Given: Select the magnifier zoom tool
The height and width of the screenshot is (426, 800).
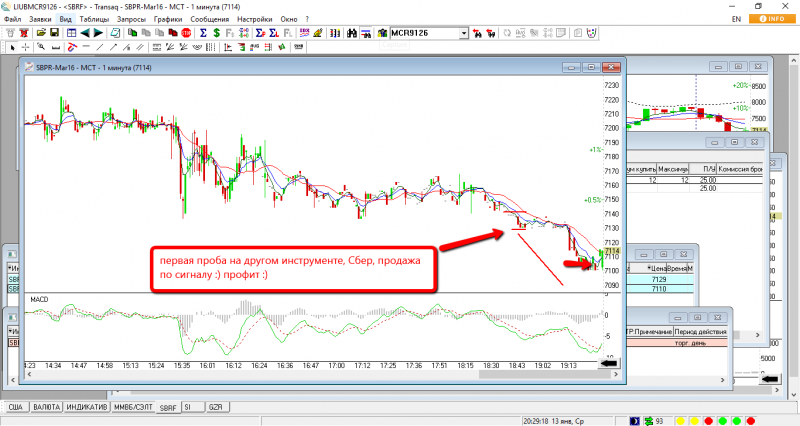Looking at the screenshot, I should [41, 46].
